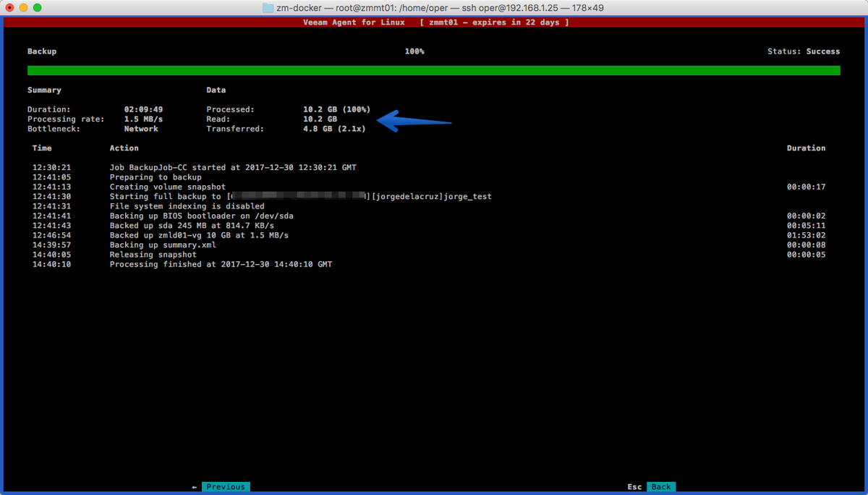Click Backed up zmld01-vg 10 GB line

click(x=199, y=235)
